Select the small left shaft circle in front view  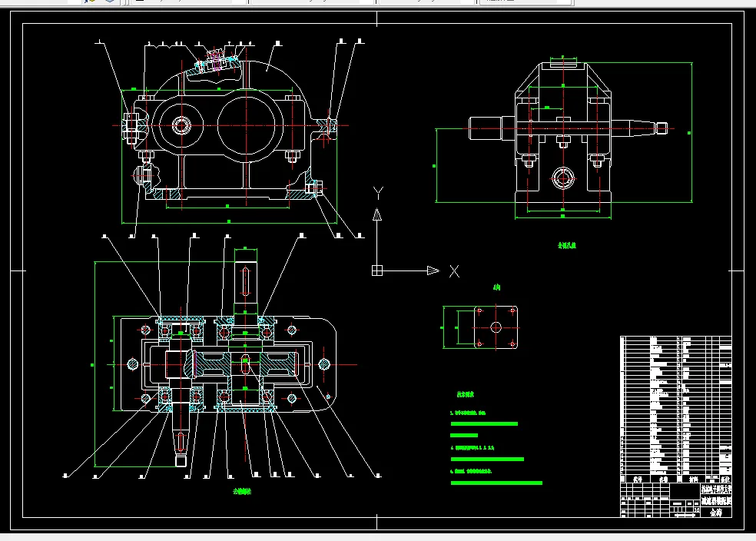(182, 125)
